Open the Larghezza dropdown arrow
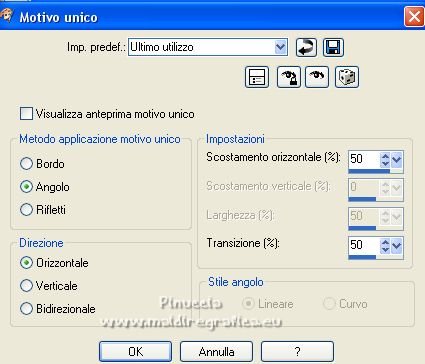Screen dimensions: 425x364 coord(396,217)
